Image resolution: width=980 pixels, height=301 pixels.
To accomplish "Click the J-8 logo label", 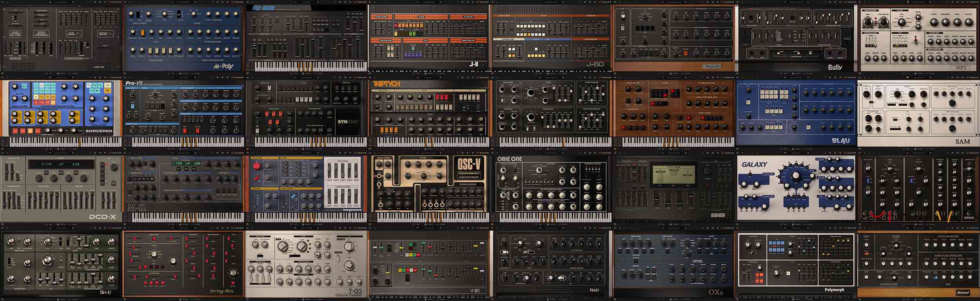I will coord(474,64).
